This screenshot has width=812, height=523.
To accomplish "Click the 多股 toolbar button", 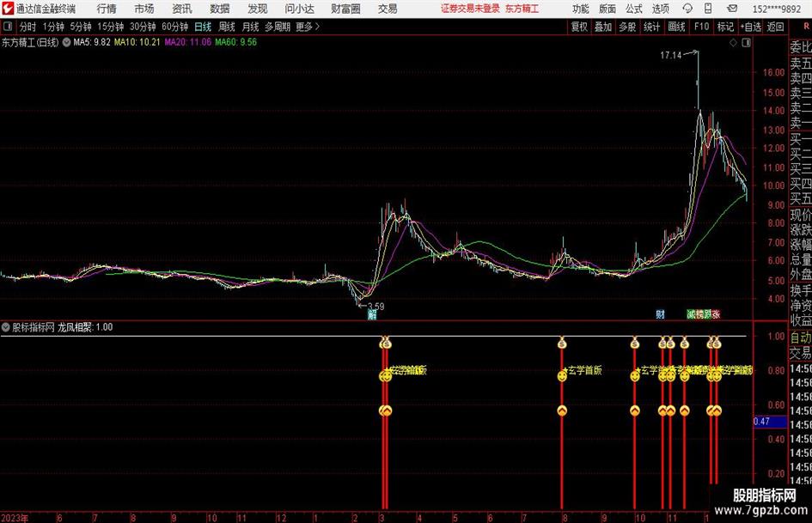I will point(627,27).
